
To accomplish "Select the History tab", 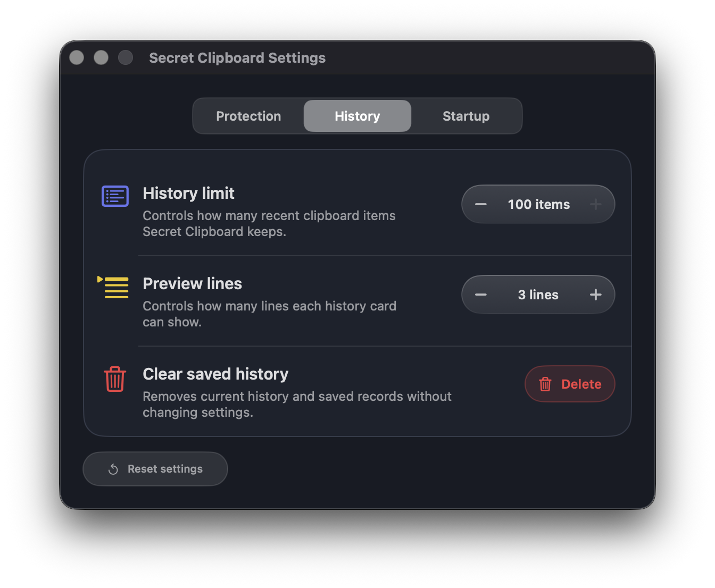I will [358, 116].
